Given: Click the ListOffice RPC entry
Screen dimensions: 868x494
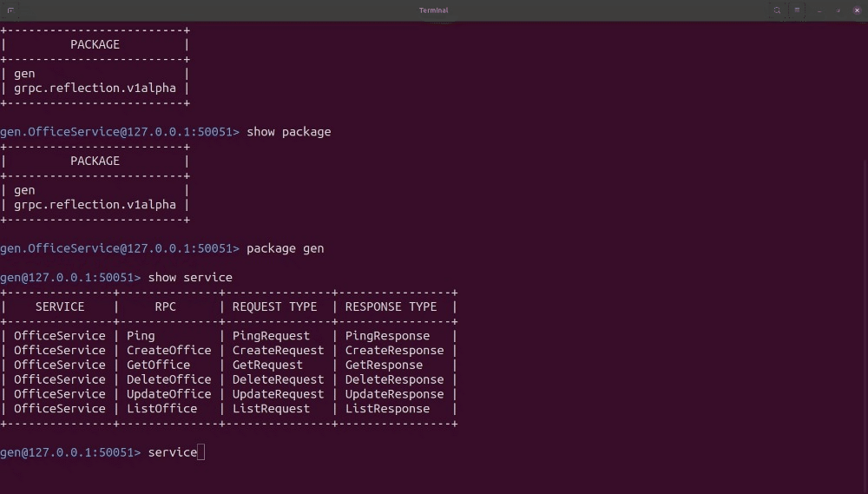Looking at the screenshot, I should (161, 409).
